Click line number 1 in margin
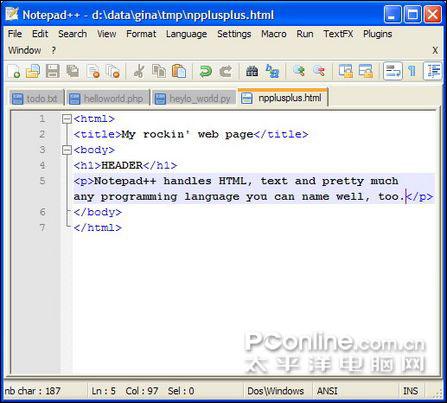Screen dimensions: 447x403 point(42,119)
